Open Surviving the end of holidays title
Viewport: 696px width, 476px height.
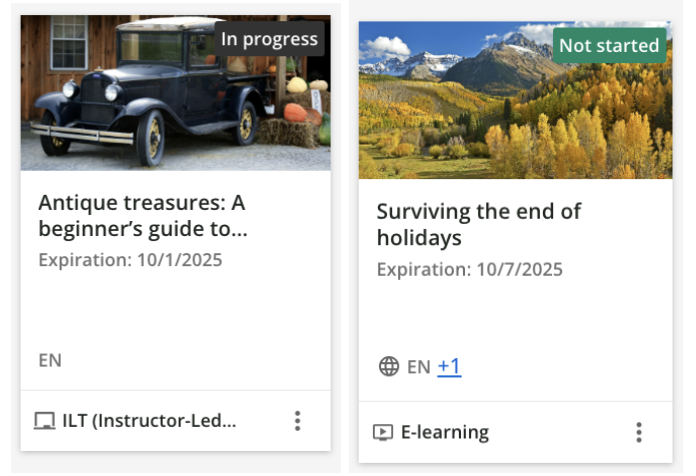pos(478,225)
